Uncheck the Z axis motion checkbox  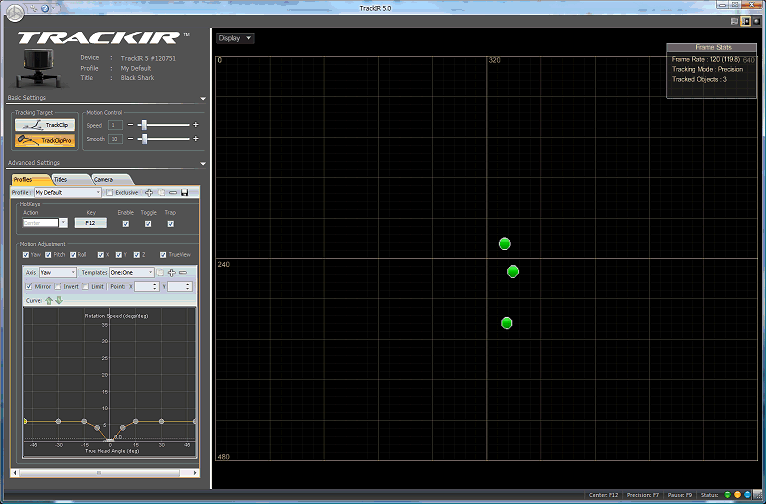[x=137, y=254]
